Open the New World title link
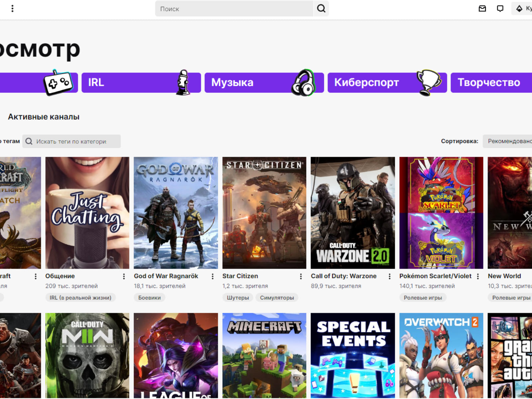 [504, 276]
